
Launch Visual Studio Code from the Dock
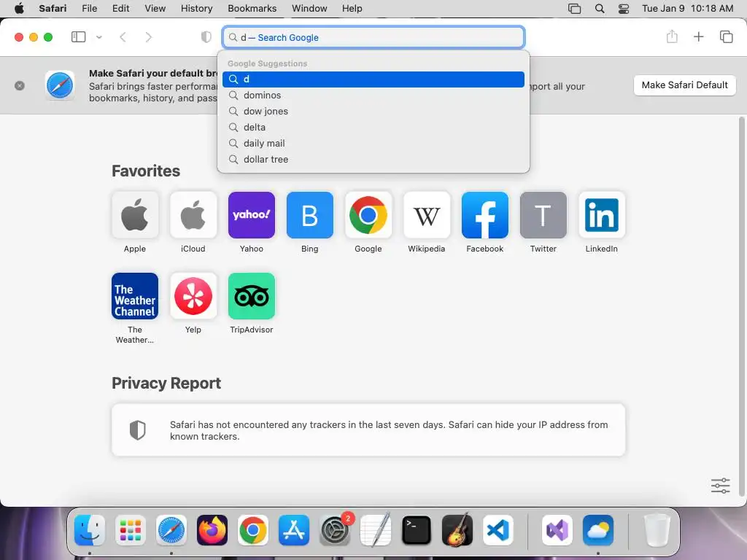(x=498, y=530)
